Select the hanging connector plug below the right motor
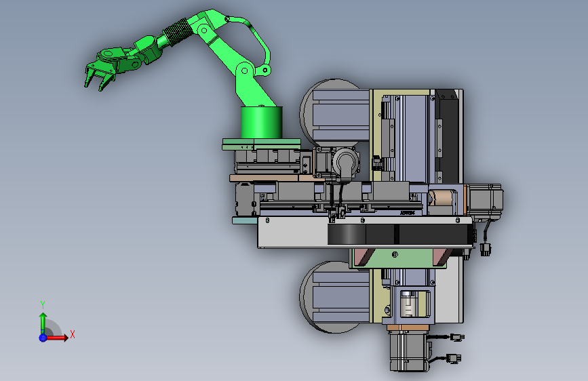This screenshot has width=588, height=381. point(485,249)
